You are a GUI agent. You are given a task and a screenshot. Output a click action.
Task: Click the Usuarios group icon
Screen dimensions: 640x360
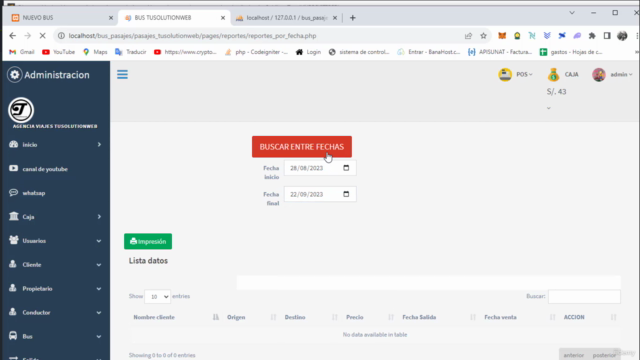(x=13, y=240)
